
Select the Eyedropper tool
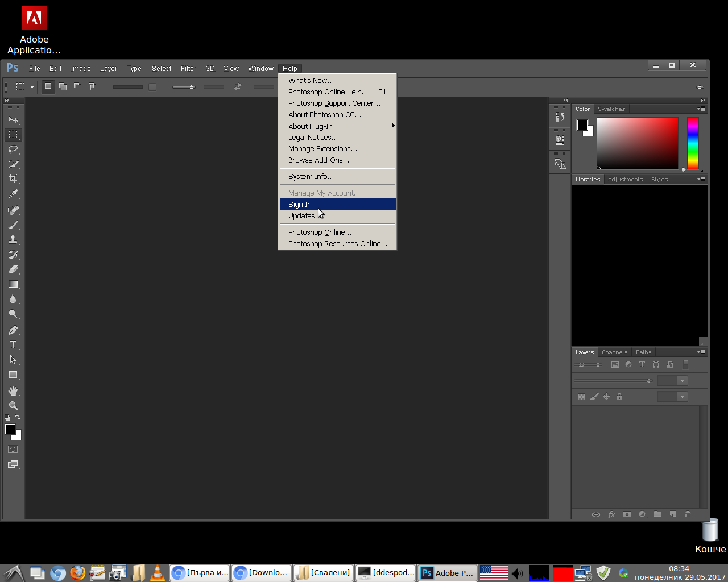point(13,194)
